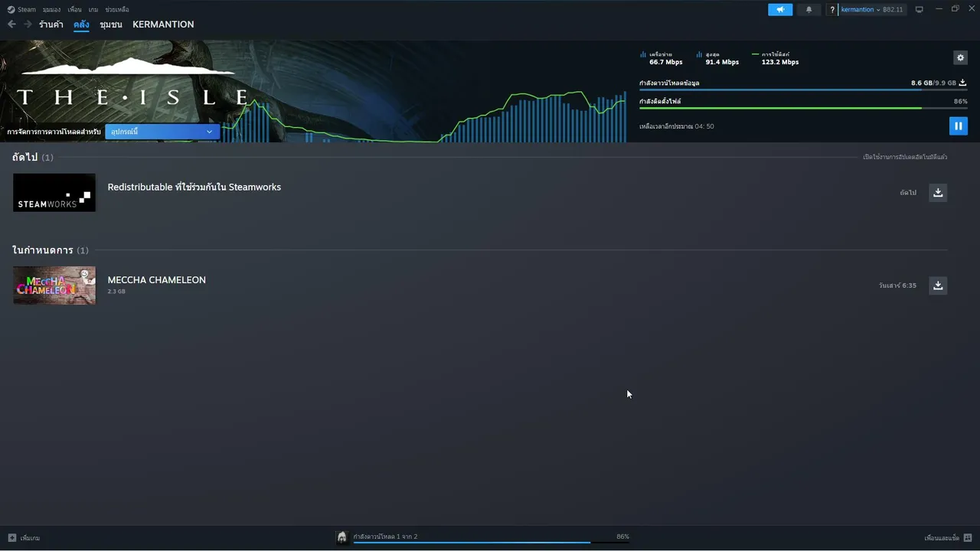Click the Steamworks thumbnail
This screenshot has width=980, height=551.
[54, 192]
